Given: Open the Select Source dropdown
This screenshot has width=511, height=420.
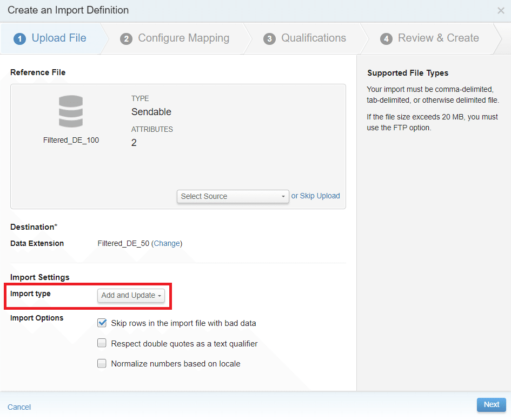Looking at the screenshot, I should click(x=233, y=196).
